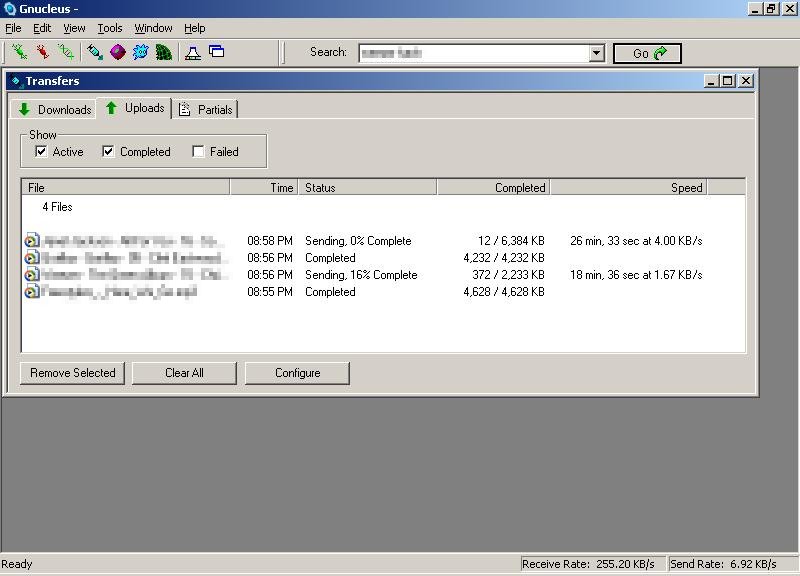
Task: Click the "4,628 / 4,628 KB" cell
Action: click(504, 292)
